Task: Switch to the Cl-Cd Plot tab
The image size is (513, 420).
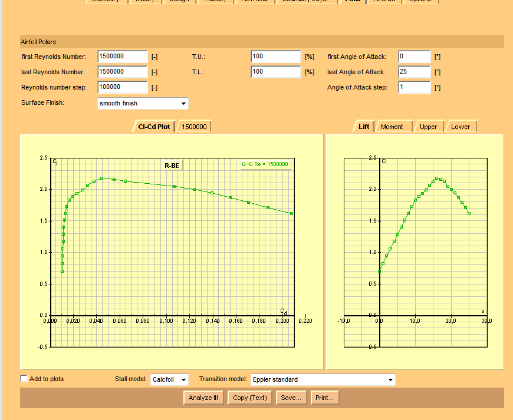Action: coord(153,127)
